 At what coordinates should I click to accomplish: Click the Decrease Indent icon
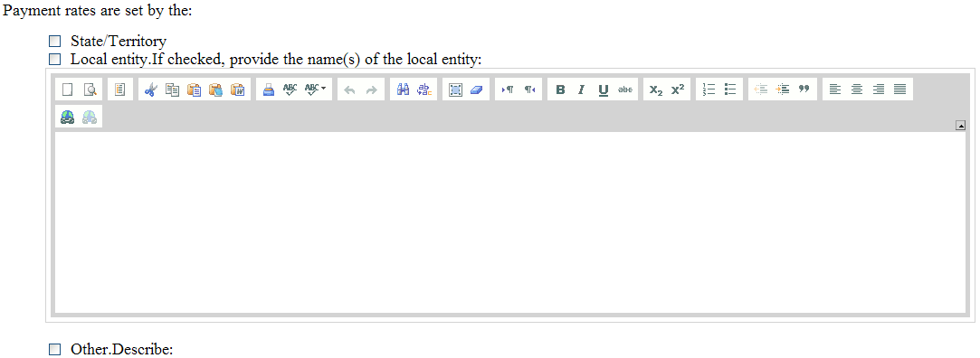[761, 89]
